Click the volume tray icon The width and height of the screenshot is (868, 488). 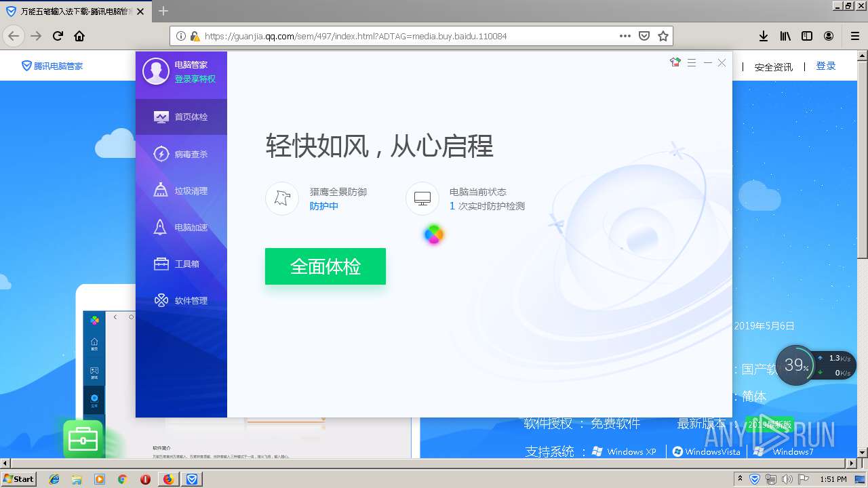coord(787,479)
